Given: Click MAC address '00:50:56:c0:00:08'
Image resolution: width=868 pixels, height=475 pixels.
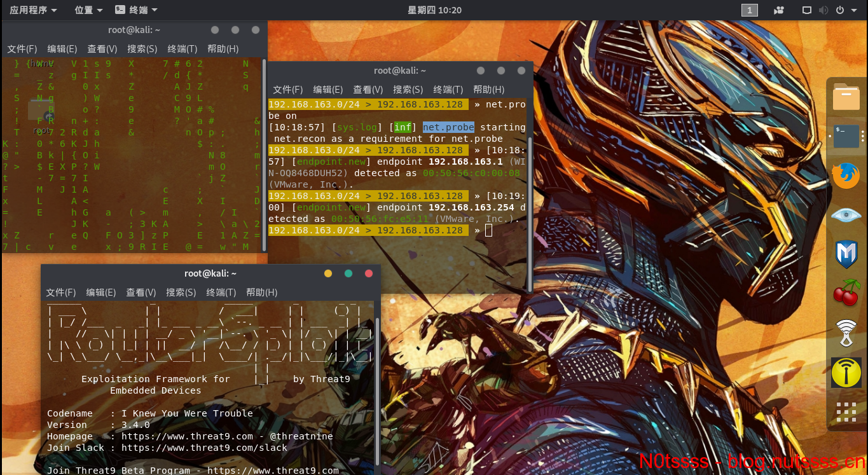Looking at the screenshot, I should click(471, 173).
